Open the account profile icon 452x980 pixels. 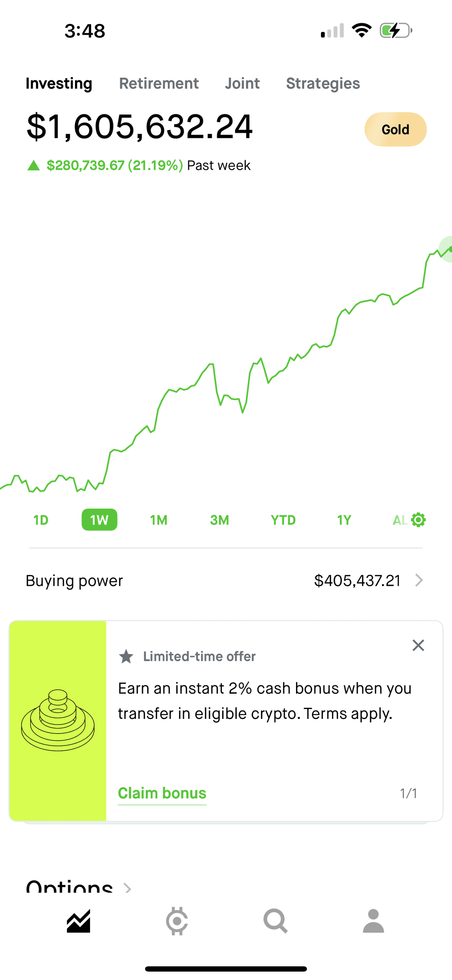pos(373,921)
